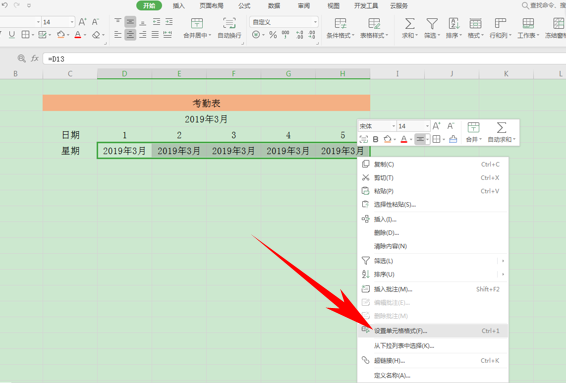Toggle bold B in mini toolbar

[x=375, y=139]
